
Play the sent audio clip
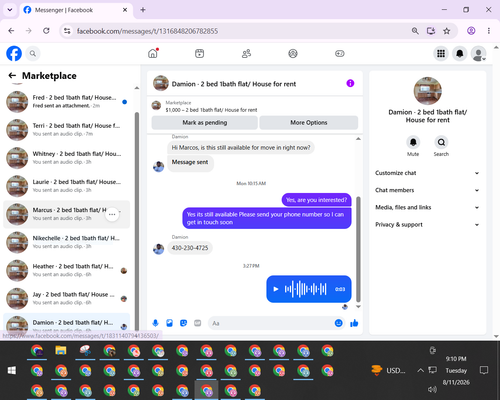[x=276, y=289]
